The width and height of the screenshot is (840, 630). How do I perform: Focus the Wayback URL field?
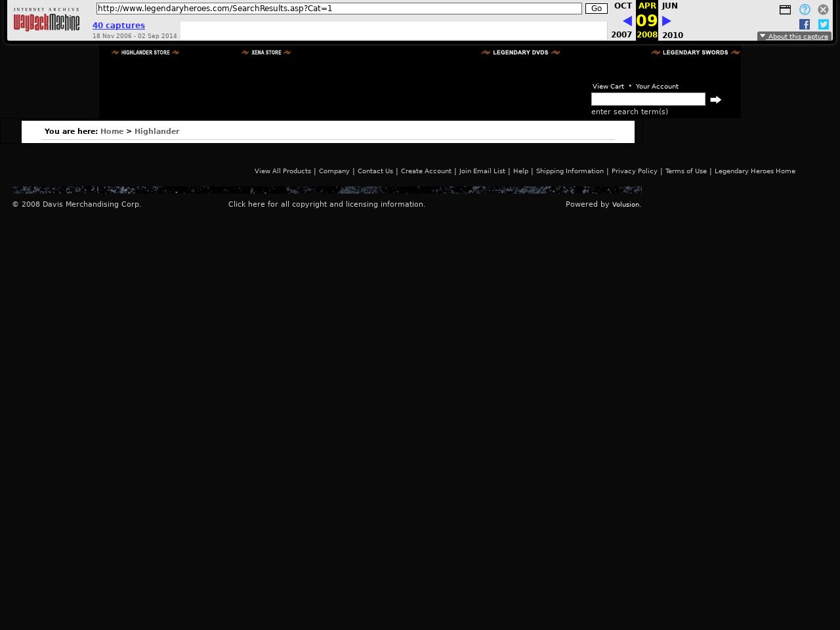click(x=339, y=9)
